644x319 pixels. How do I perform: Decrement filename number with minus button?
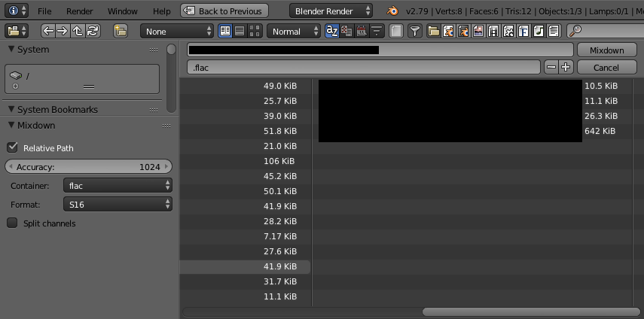point(551,67)
